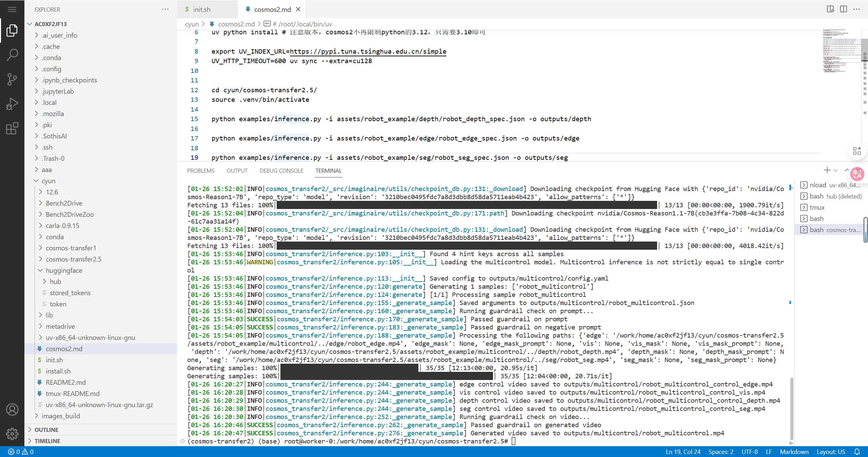Open markdown preview to the side

click(830, 9)
